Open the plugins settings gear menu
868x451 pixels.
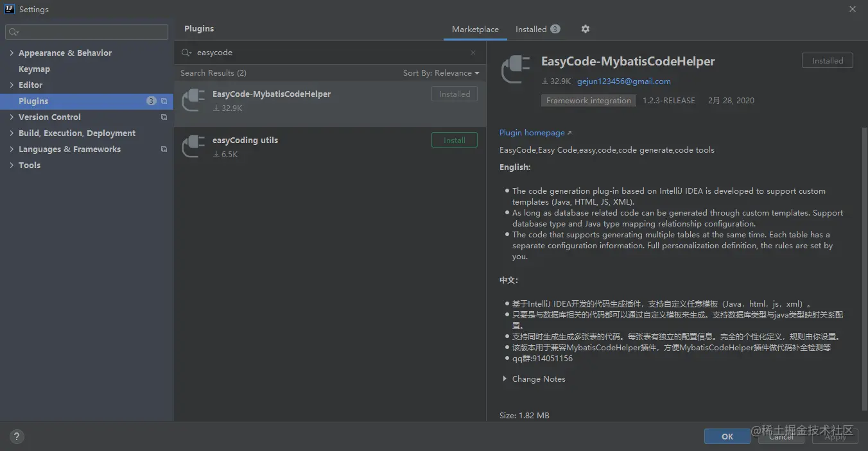(x=585, y=29)
